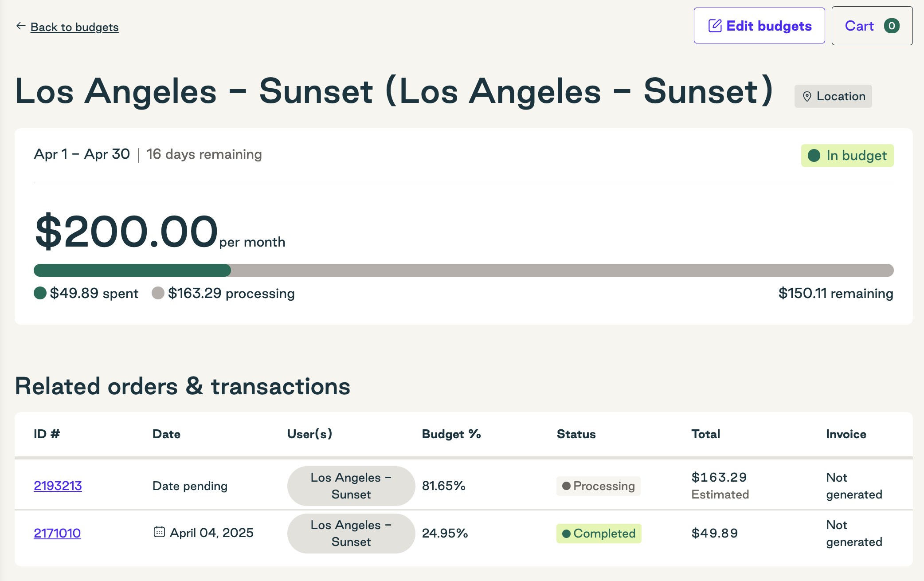
Task: Click the Date column header
Action: [x=166, y=434]
